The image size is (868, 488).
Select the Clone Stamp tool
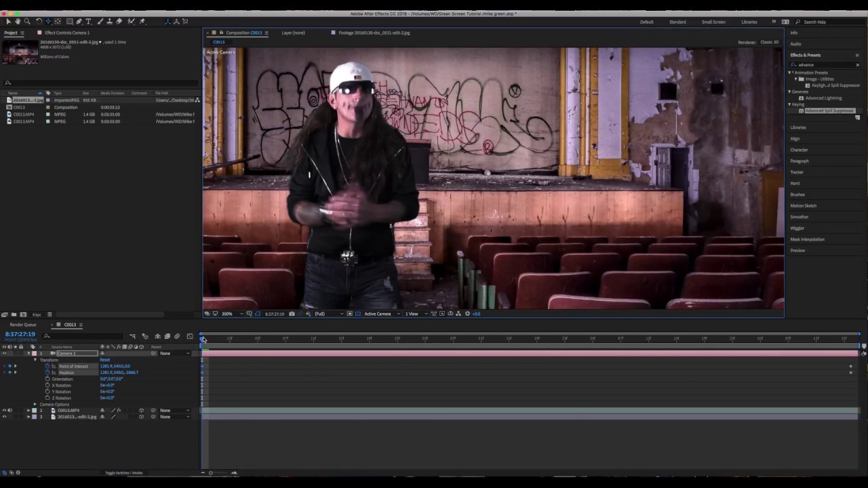[x=110, y=22]
